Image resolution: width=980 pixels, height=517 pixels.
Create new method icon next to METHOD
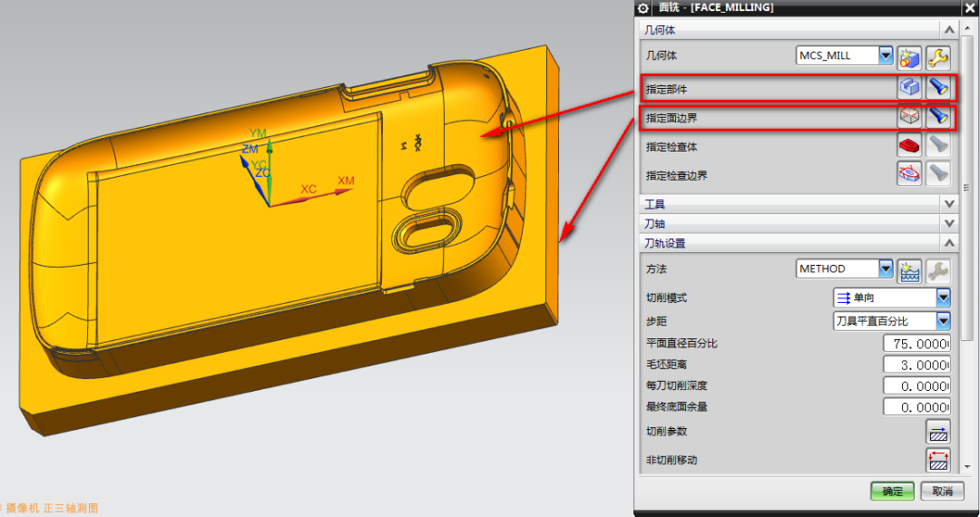909,269
